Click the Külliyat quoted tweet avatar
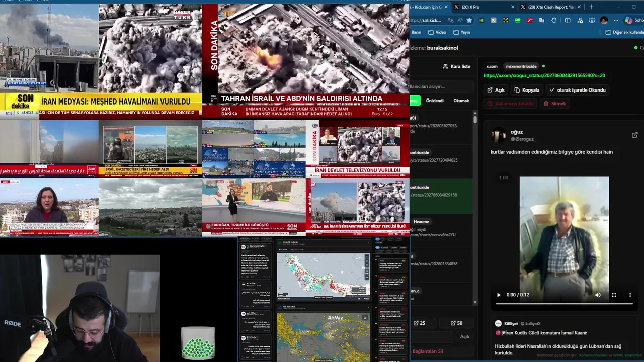This screenshot has width=644, height=362. pos(498,323)
